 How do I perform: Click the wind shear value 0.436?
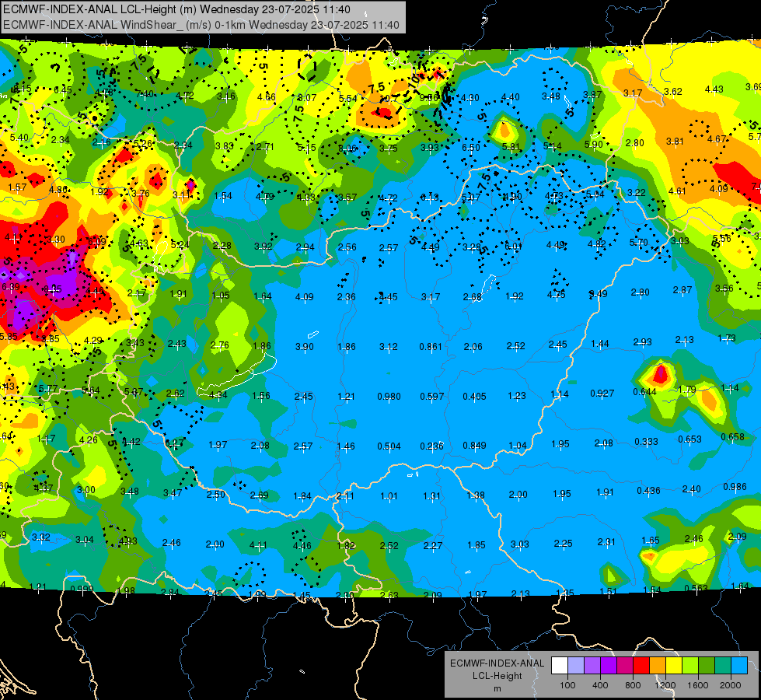tap(649, 491)
